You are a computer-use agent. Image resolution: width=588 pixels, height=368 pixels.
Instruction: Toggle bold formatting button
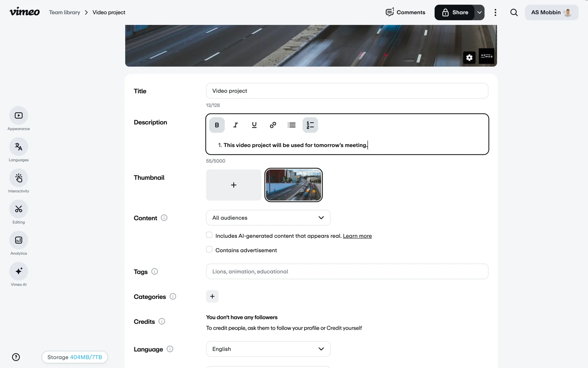(x=217, y=125)
